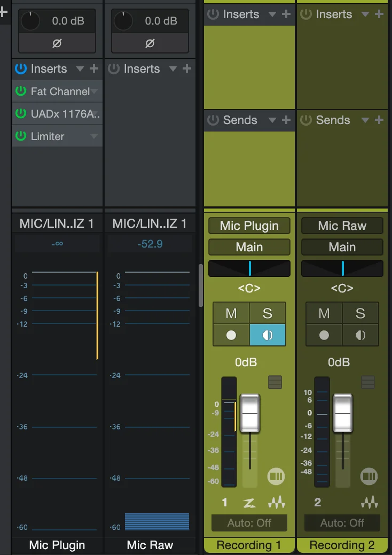Image resolution: width=392 pixels, height=555 pixels.
Task: Change Main output on Recording 1
Action: click(x=249, y=247)
